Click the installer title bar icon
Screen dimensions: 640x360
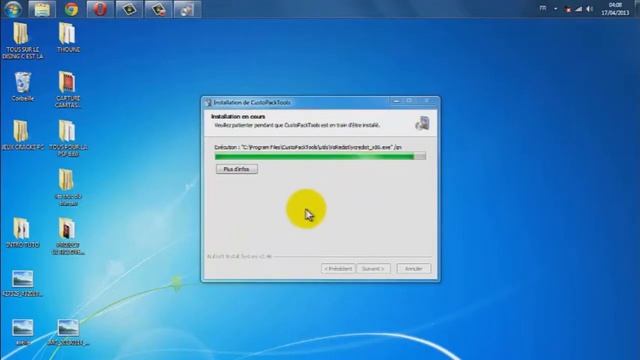pyautogui.click(x=208, y=102)
